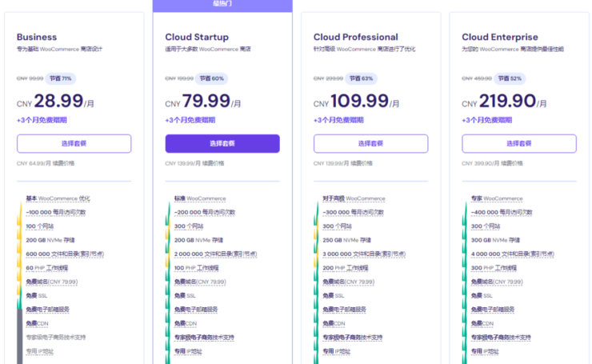Click the 300 PHP 工作线程 feature
Viewport: 592px width, 364px height.
[x=494, y=268]
